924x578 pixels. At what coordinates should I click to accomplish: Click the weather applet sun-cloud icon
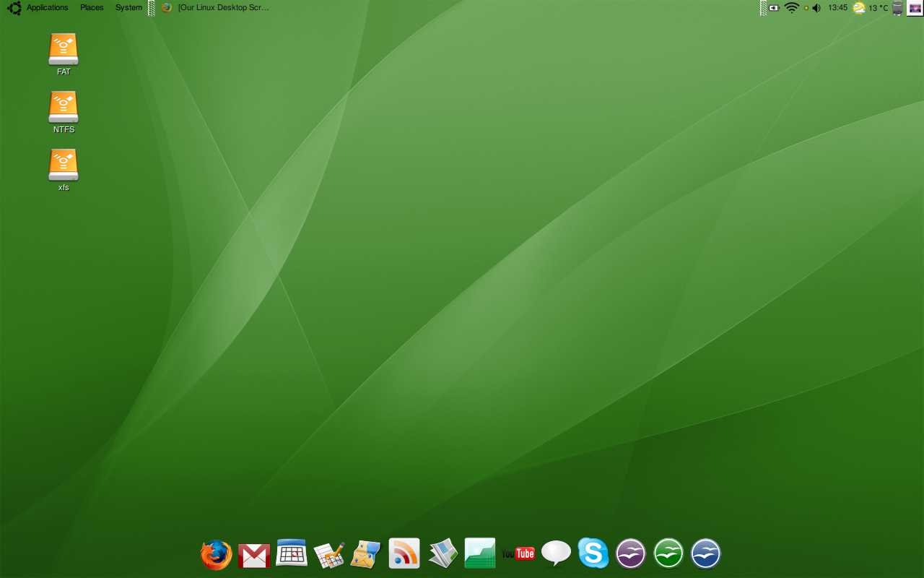click(x=859, y=8)
